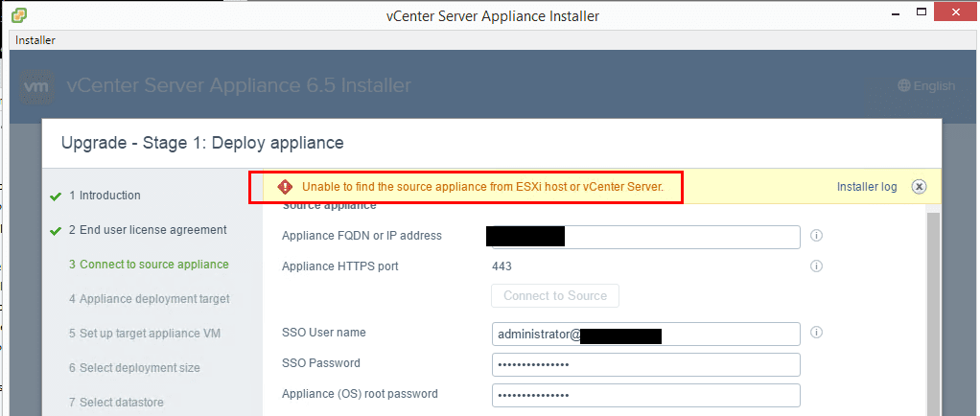Click info icon beside SSO User name
This screenshot has width=980, height=416.
(817, 333)
